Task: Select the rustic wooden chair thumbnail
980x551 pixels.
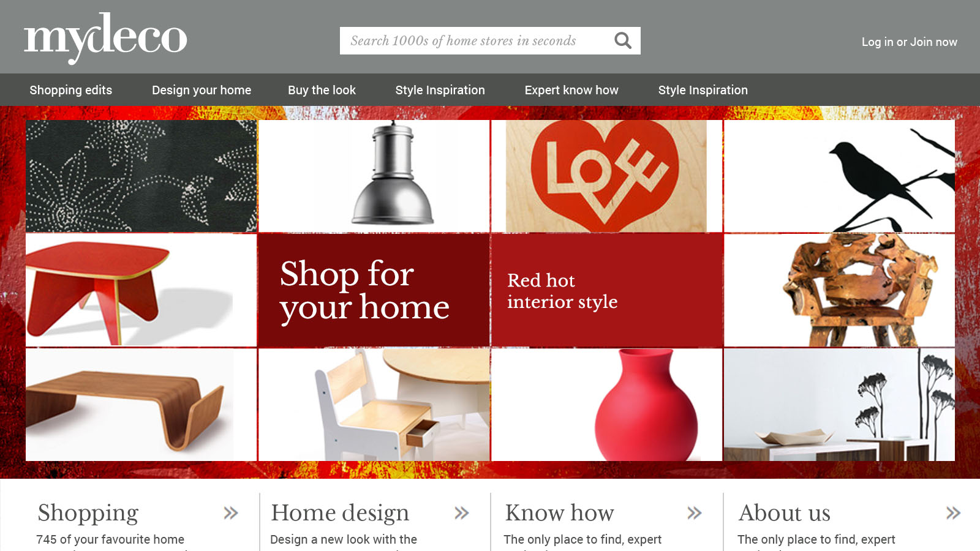Action: point(840,290)
